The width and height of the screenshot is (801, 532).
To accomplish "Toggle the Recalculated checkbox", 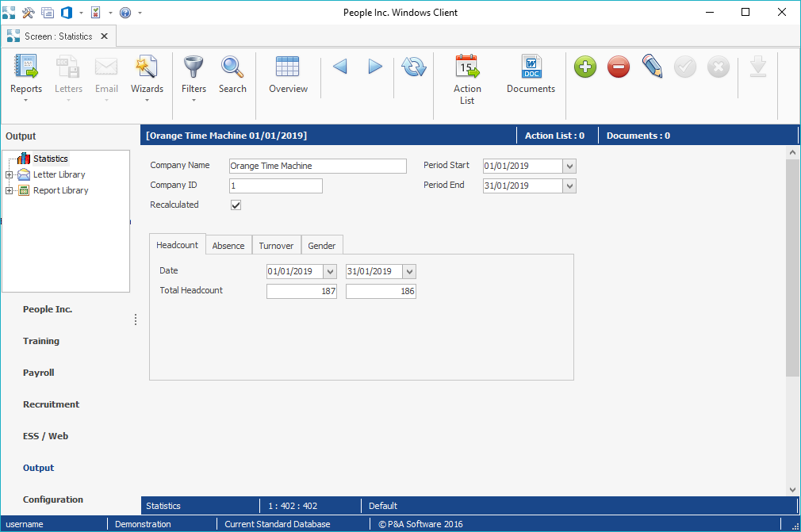I will (x=236, y=205).
